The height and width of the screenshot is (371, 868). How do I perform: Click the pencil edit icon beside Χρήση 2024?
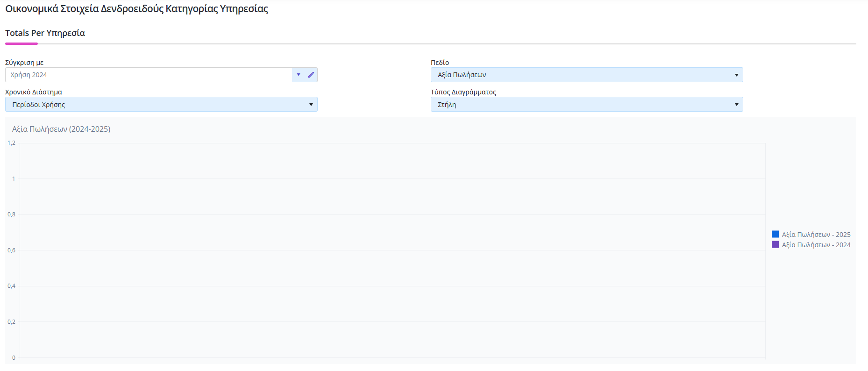coord(311,75)
